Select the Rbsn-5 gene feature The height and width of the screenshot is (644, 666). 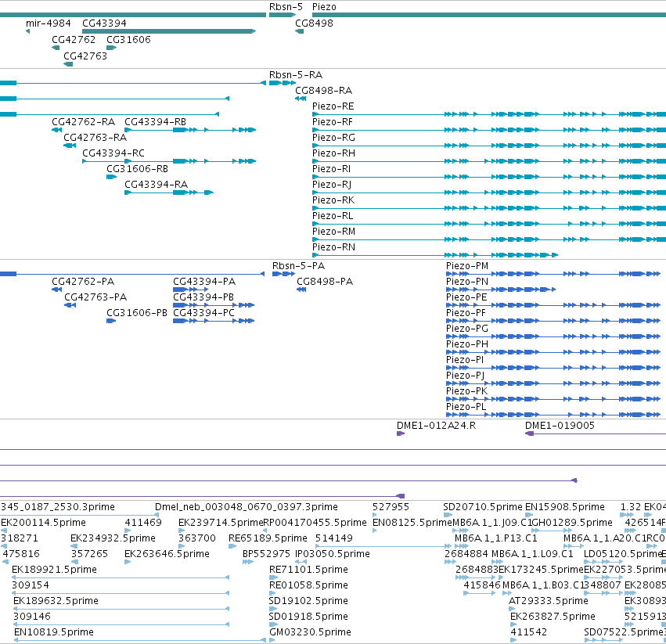click(283, 15)
